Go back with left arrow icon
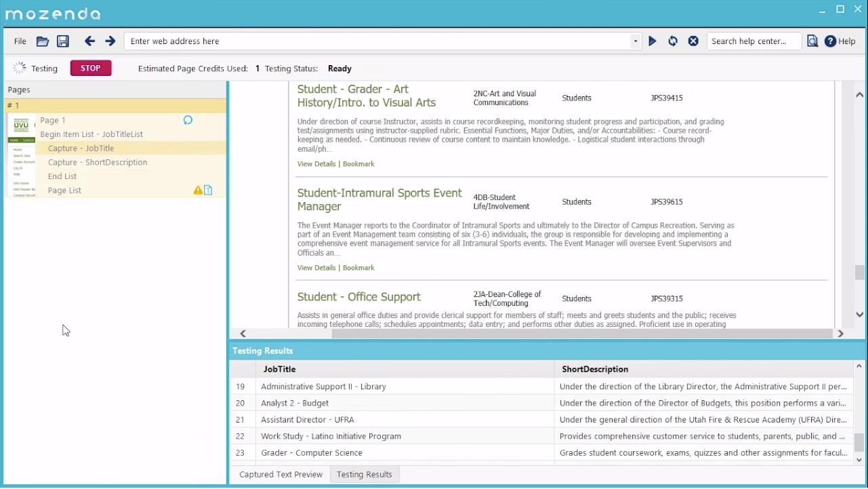 89,41
